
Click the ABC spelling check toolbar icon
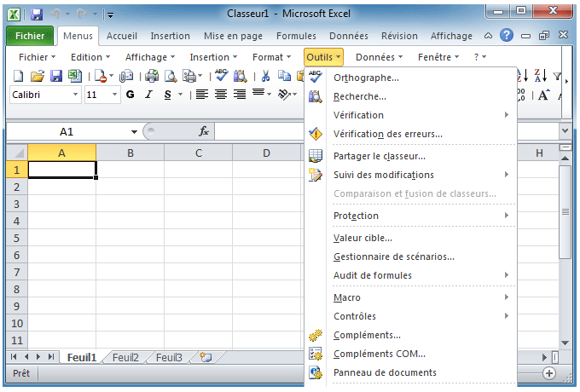221,75
